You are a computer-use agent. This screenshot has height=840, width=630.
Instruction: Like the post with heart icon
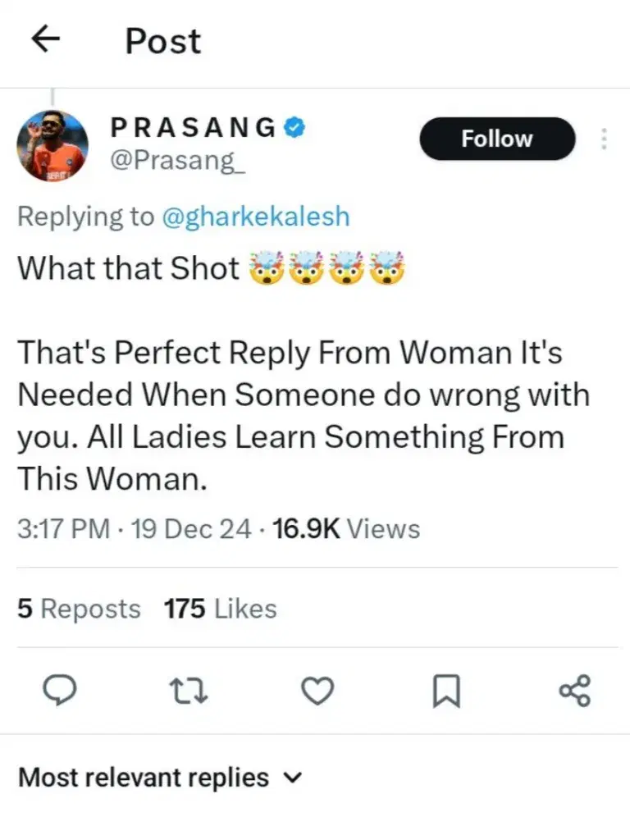point(317,691)
